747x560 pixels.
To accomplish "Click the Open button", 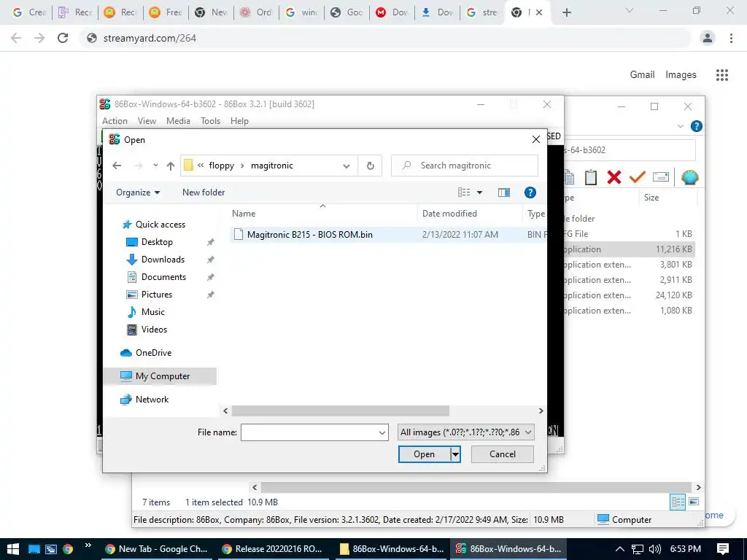I will tap(424, 454).
